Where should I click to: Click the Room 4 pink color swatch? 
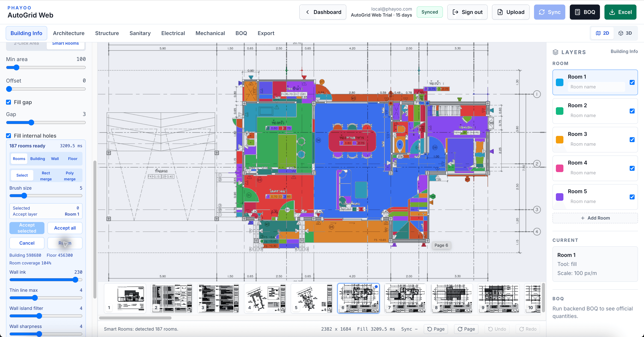(x=559, y=168)
